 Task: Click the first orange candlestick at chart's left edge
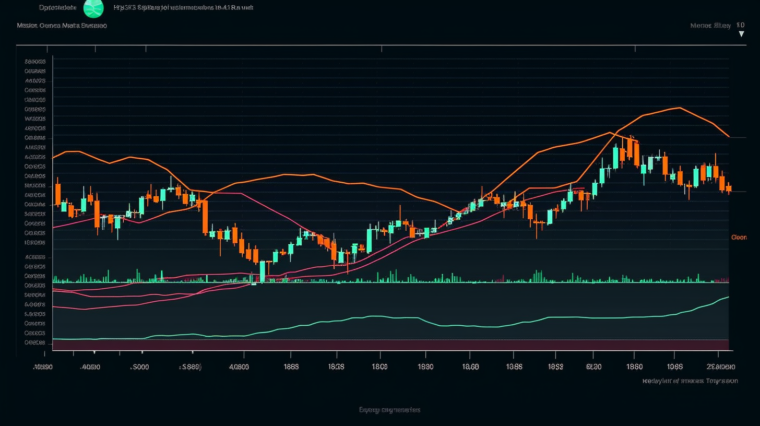click(58, 192)
